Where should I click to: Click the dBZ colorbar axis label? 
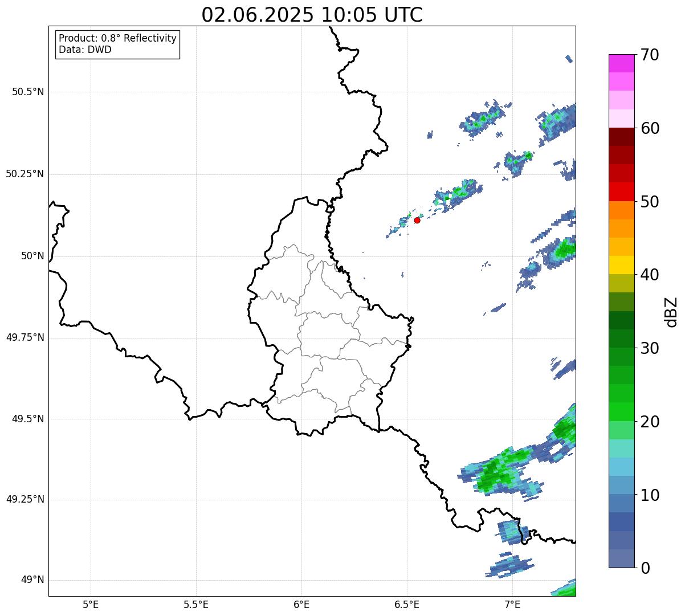tap(671, 312)
